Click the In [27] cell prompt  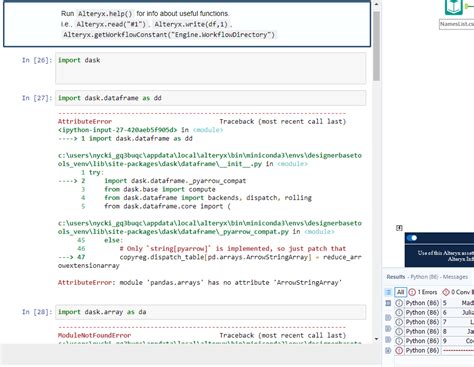coord(37,98)
